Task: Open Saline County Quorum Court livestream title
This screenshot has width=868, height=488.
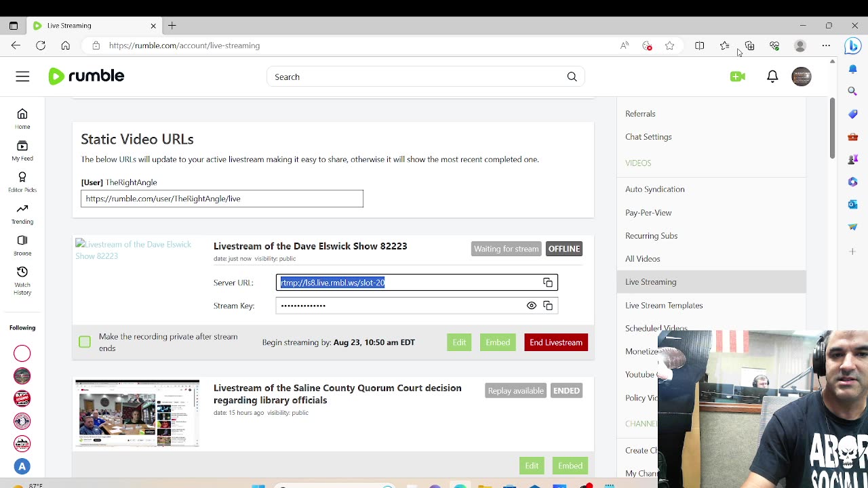Action: tap(338, 394)
